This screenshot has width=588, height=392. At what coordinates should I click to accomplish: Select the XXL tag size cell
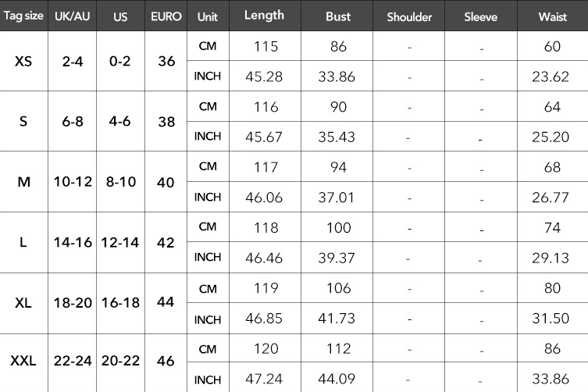point(23,361)
